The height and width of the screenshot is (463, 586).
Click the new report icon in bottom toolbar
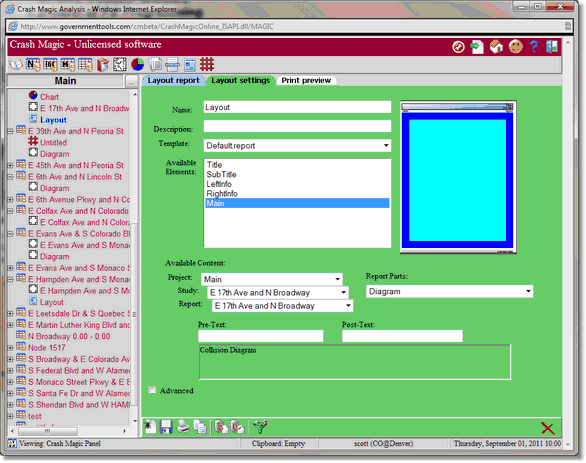[150, 427]
